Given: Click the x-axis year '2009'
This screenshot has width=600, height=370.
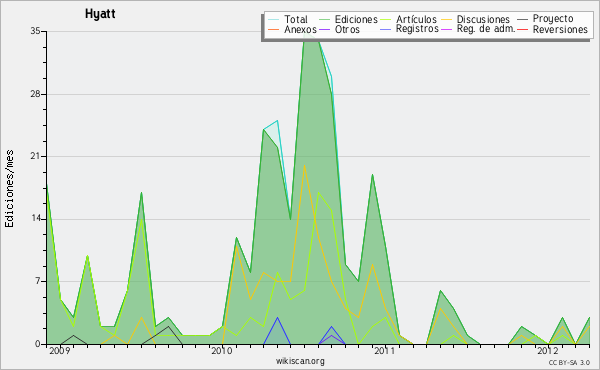Looking at the screenshot, I should click(60, 351).
